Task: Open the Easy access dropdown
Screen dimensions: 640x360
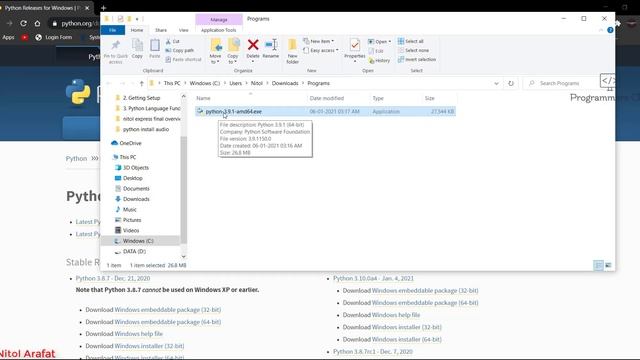Action: (x=321, y=50)
